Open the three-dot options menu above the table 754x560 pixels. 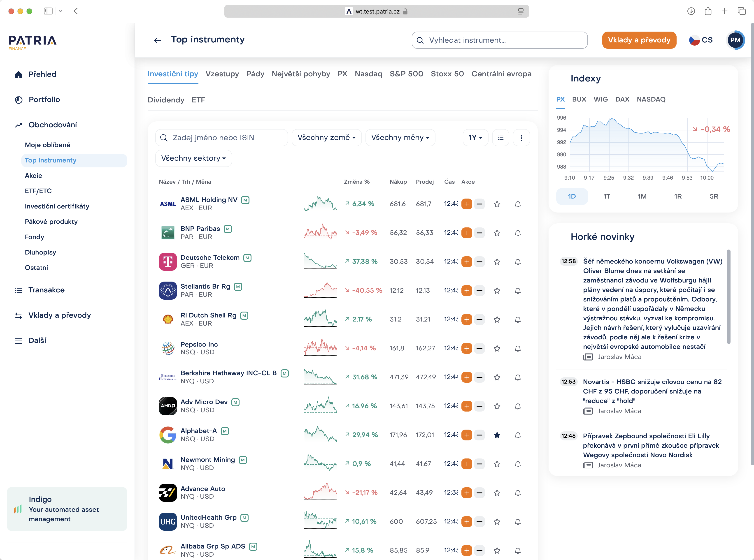(521, 138)
